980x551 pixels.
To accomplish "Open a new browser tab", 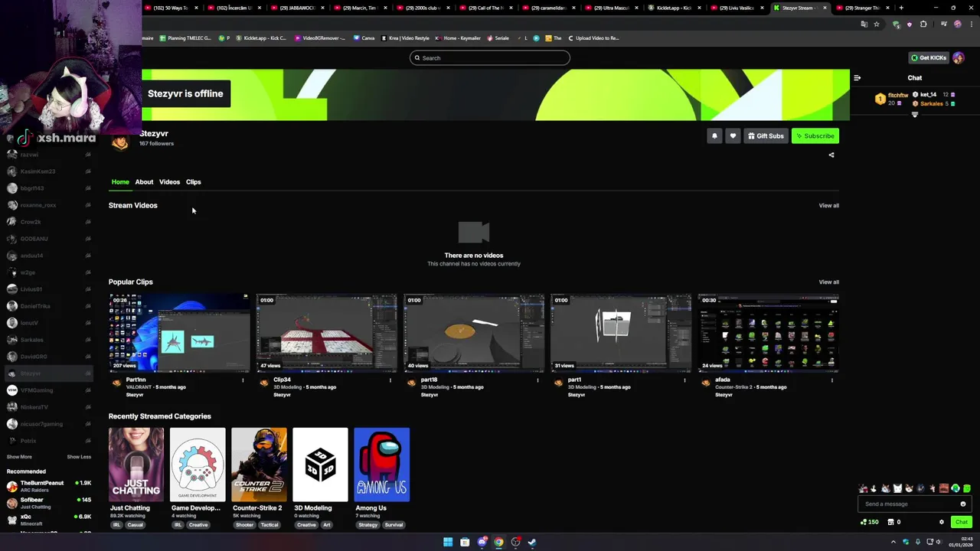I will (901, 8).
